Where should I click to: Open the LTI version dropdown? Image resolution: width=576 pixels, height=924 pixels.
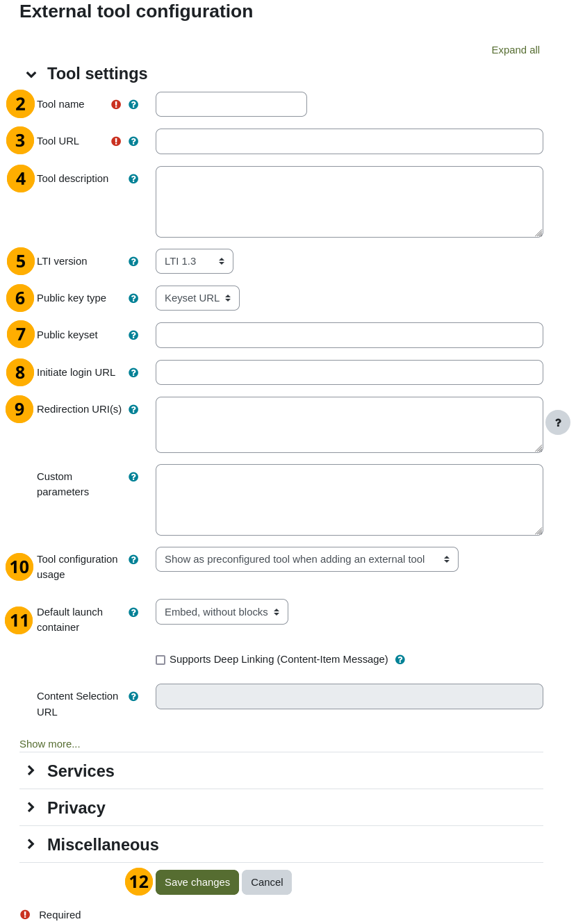pos(195,261)
